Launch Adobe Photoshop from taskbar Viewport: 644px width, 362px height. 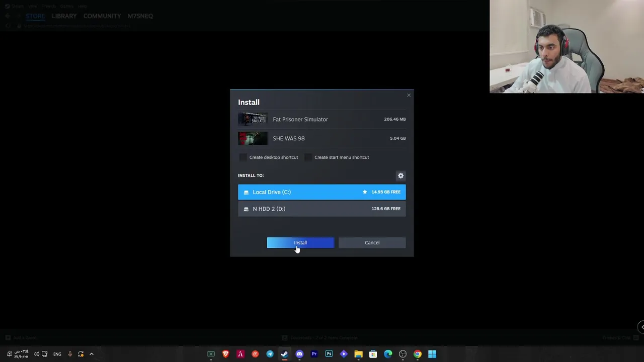tap(329, 354)
